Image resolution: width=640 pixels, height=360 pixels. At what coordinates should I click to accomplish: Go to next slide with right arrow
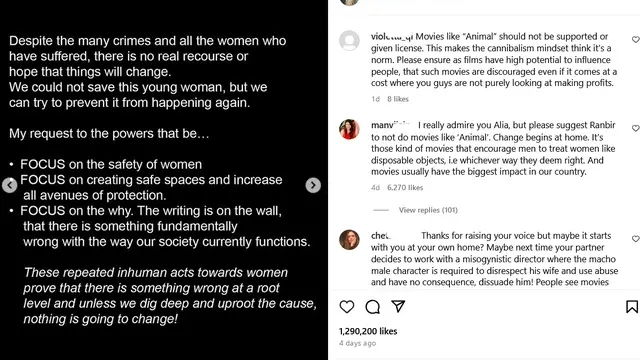coord(313,185)
